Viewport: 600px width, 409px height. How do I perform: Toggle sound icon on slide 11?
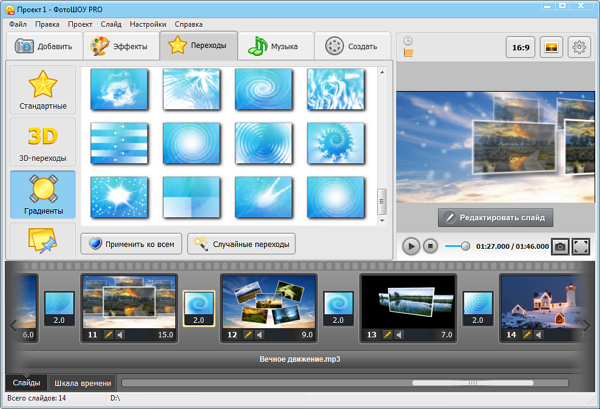click(120, 335)
